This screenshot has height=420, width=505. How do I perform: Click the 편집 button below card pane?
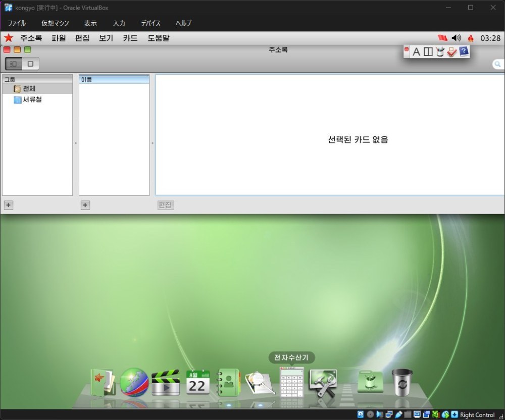tap(166, 205)
